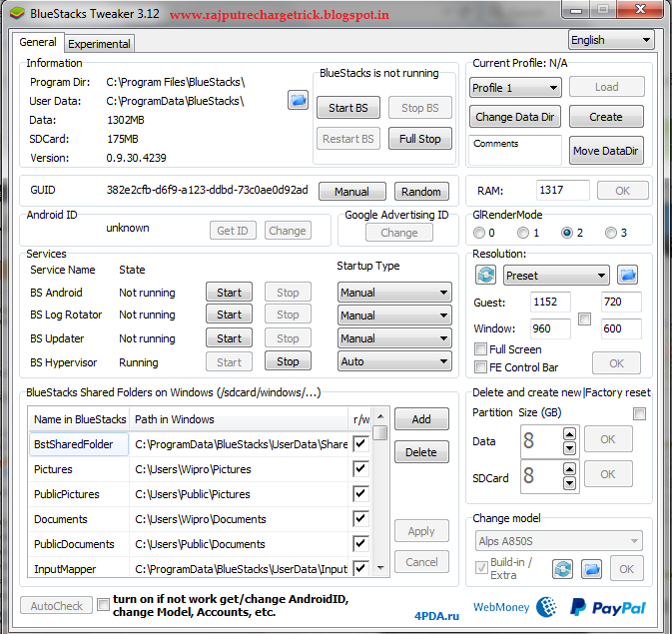672x634 pixels.
Task: Click the Change model folder icon
Action: coord(591,569)
